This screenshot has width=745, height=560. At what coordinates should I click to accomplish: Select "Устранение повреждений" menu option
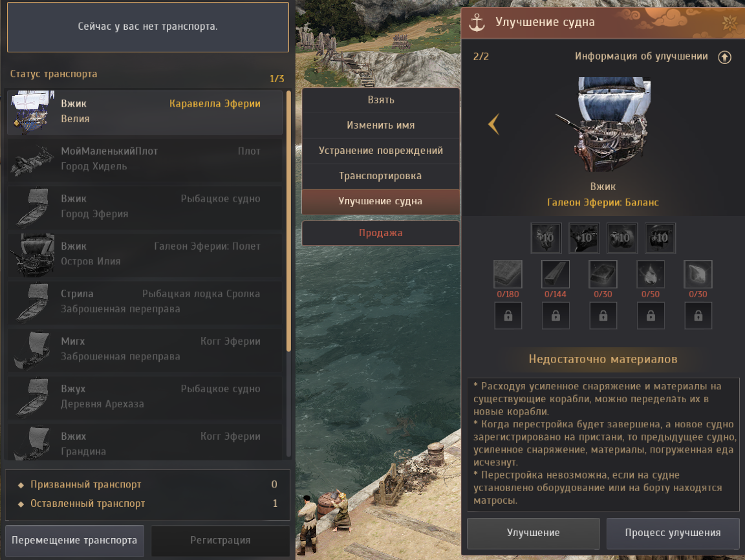coord(380,151)
